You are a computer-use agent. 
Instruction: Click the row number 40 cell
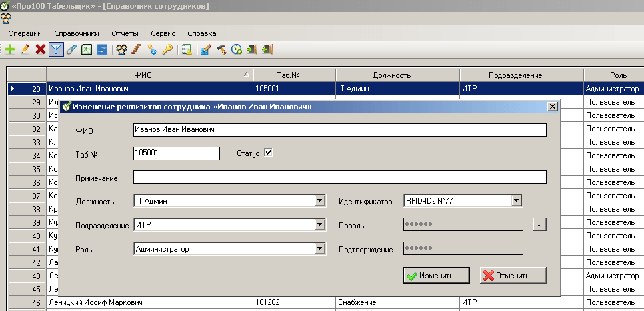point(27,236)
